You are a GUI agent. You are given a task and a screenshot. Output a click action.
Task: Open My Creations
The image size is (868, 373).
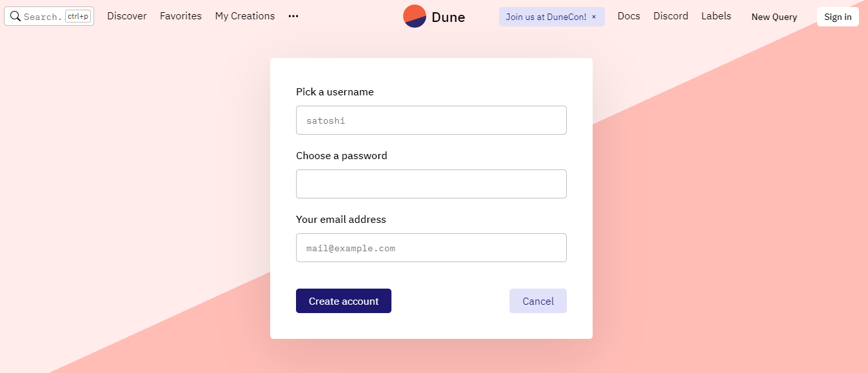(x=245, y=16)
